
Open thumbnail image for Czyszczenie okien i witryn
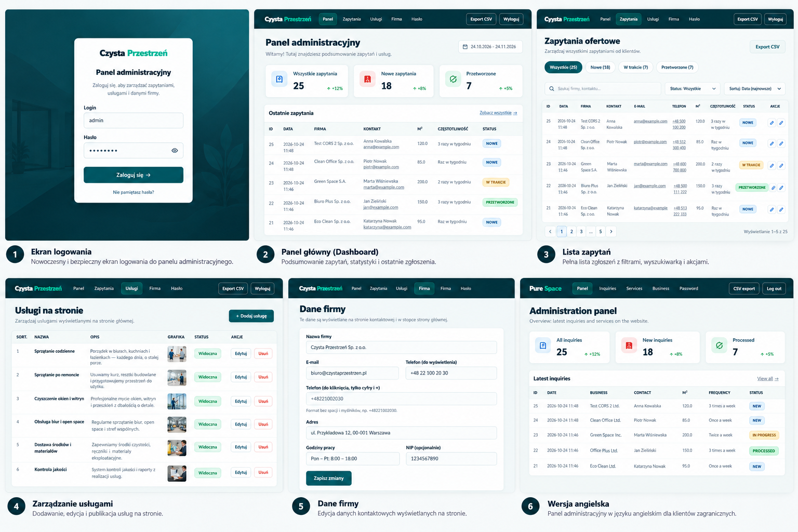click(177, 402)
